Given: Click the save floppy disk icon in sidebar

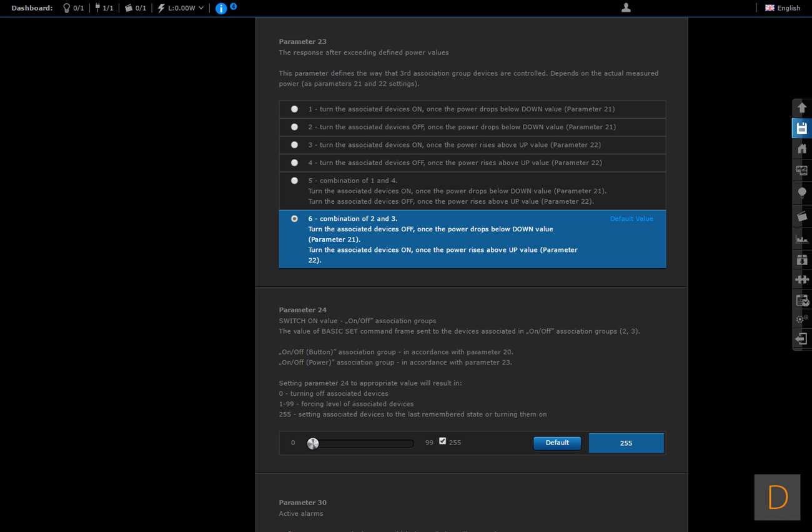Looking at the screenshot, I should pyautogui.click(x=802, y=128).
